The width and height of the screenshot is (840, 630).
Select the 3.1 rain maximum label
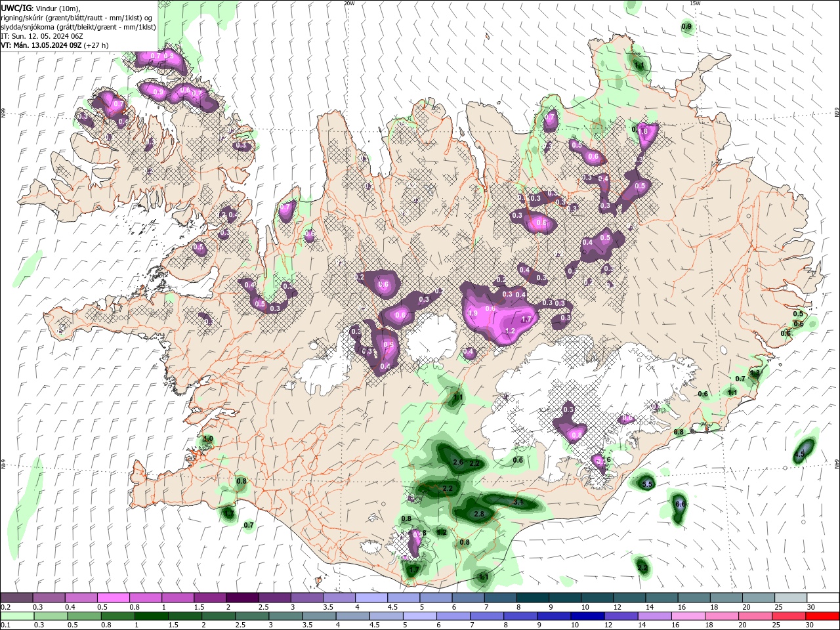point(518,502)
